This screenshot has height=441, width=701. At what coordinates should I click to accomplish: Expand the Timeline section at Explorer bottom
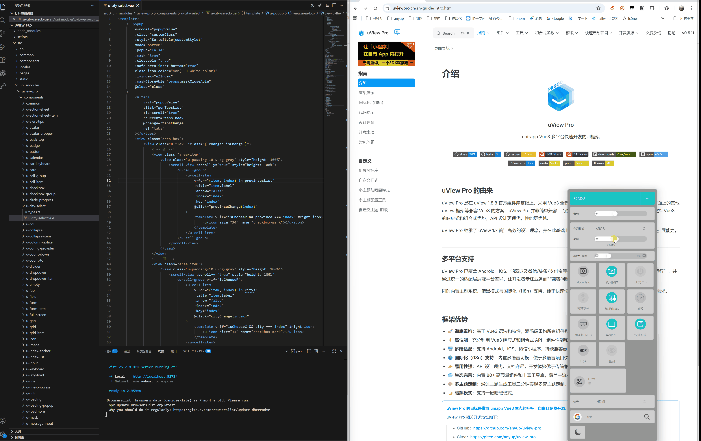pos(54,437)
